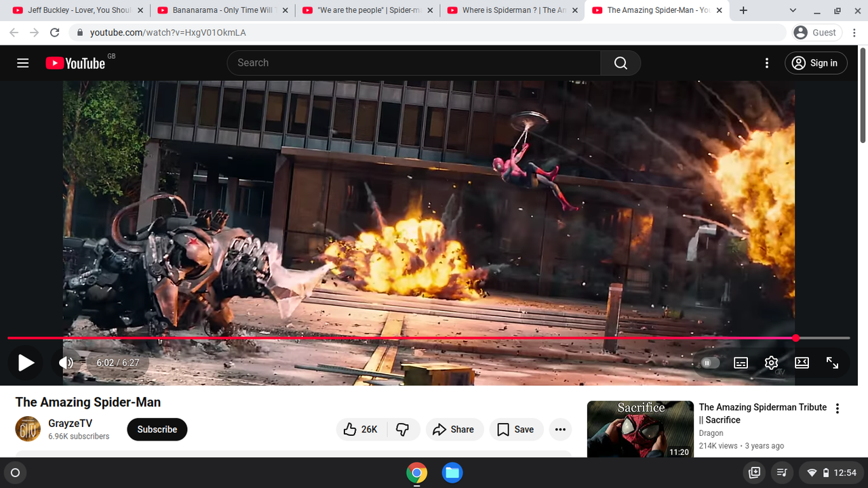Click the progress bar scrubber handle

(x=795, y=338)
